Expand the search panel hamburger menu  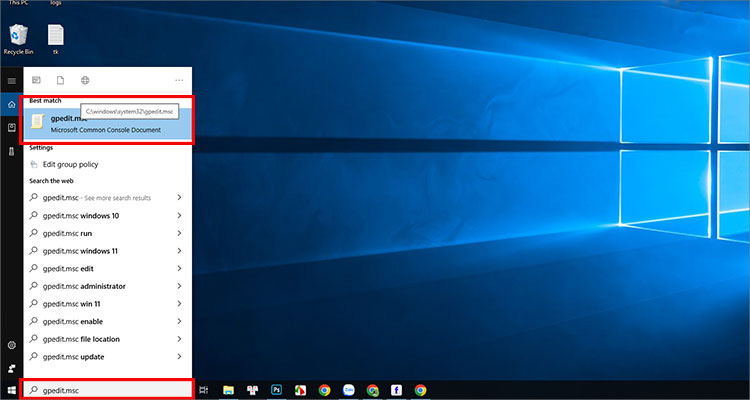[12, 81]
